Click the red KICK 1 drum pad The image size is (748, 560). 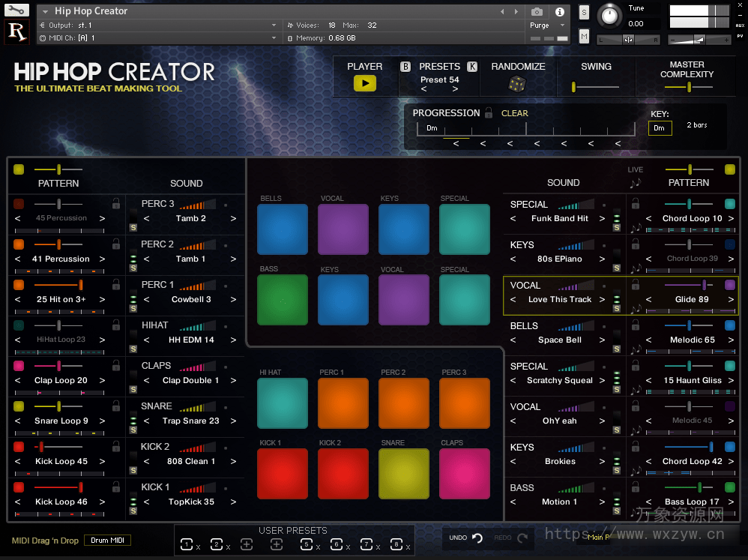(283, 473)
